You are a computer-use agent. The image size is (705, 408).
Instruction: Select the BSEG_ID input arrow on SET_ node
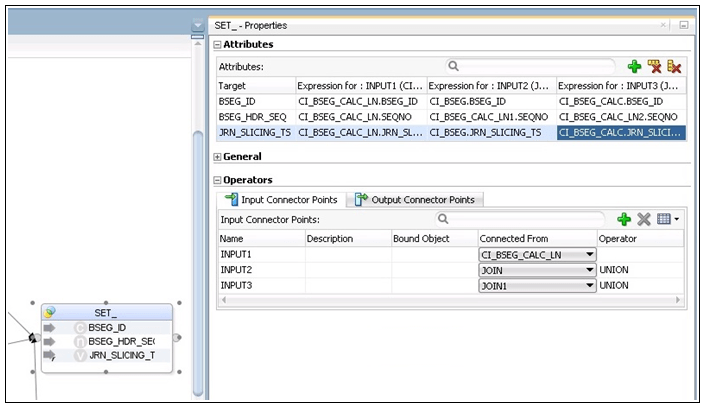click(x=49, y=327)
